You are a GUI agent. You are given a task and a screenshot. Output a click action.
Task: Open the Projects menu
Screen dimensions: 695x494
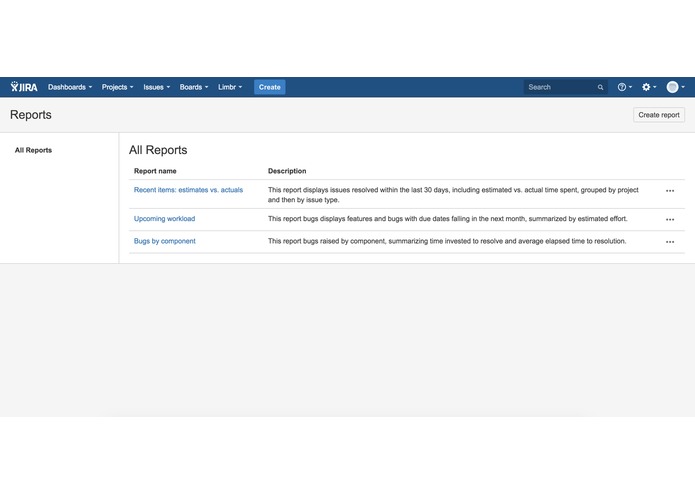[x=117, y=87]
